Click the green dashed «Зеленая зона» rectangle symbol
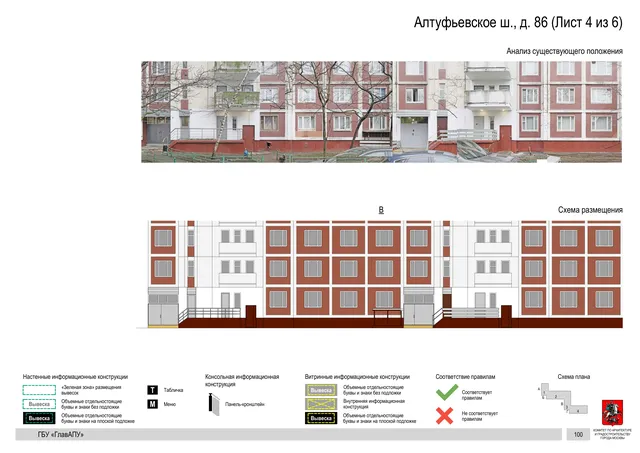 (x=39, y=390)
